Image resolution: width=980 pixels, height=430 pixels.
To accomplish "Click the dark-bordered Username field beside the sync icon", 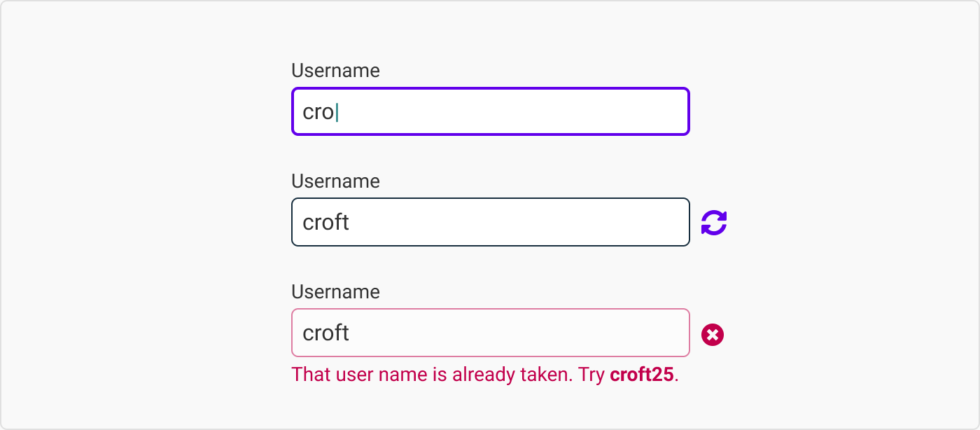I will point(490,222).
